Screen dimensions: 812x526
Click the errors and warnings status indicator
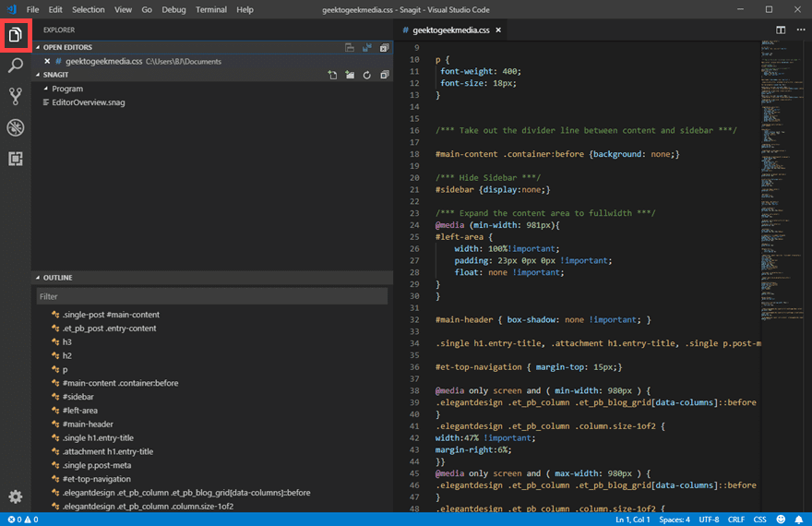coord(23,520)
